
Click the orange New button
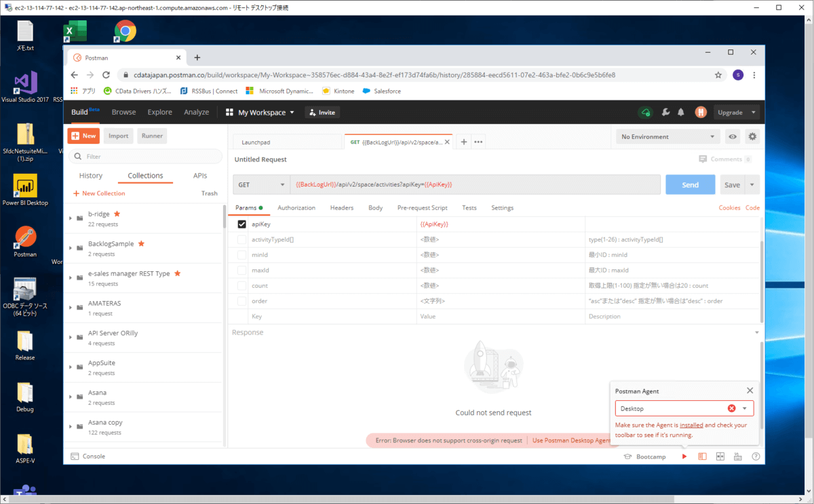83,136
